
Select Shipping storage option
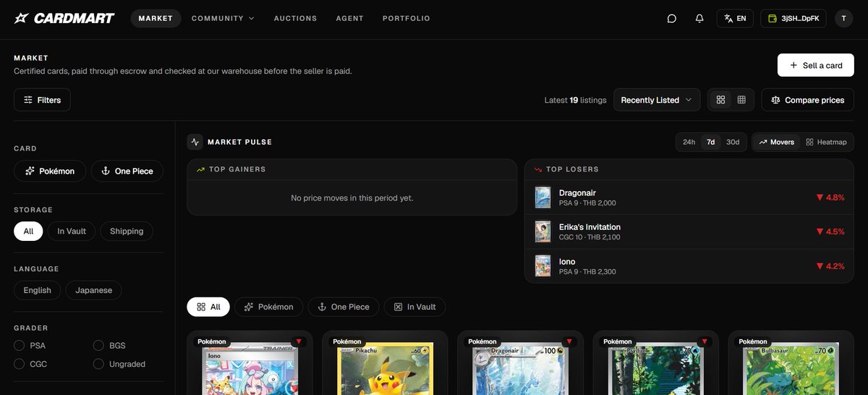[x=127, y=231]
